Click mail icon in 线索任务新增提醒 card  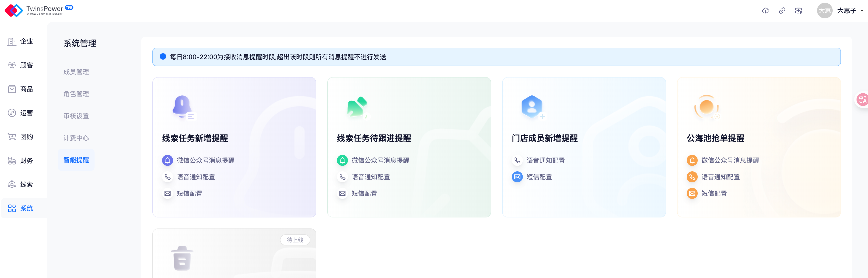(x=168, y=193)
